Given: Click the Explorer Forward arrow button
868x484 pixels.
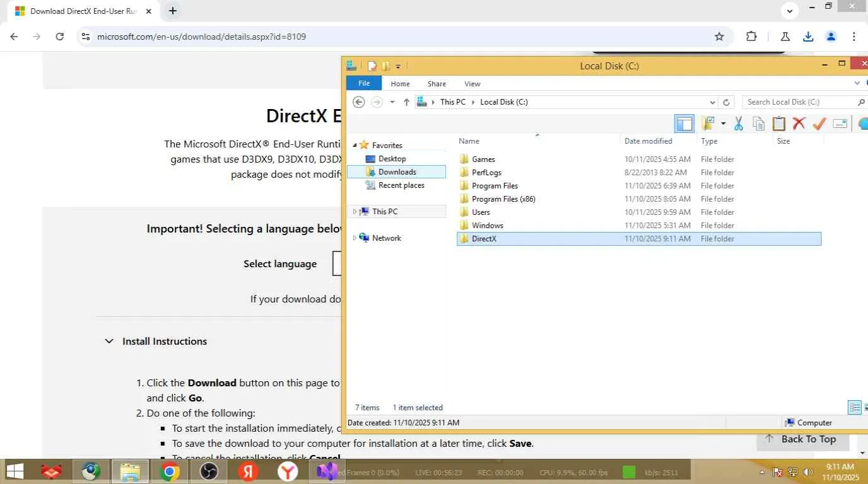Looking at the screenshot, I should point(377,102).
